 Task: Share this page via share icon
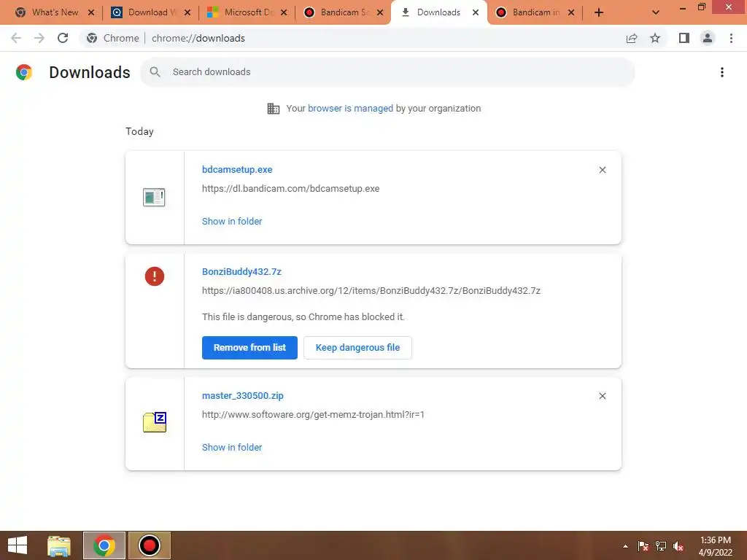click(632, 38)
